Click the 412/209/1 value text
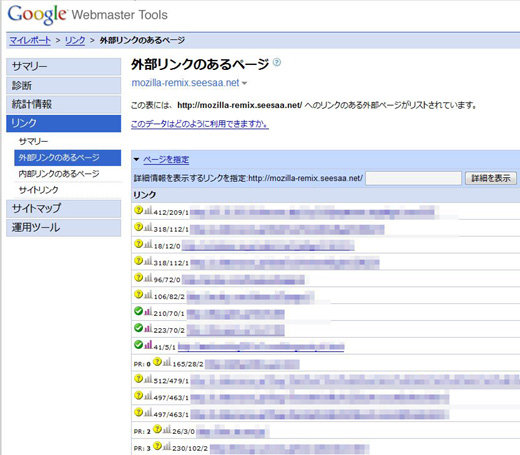 171,213
